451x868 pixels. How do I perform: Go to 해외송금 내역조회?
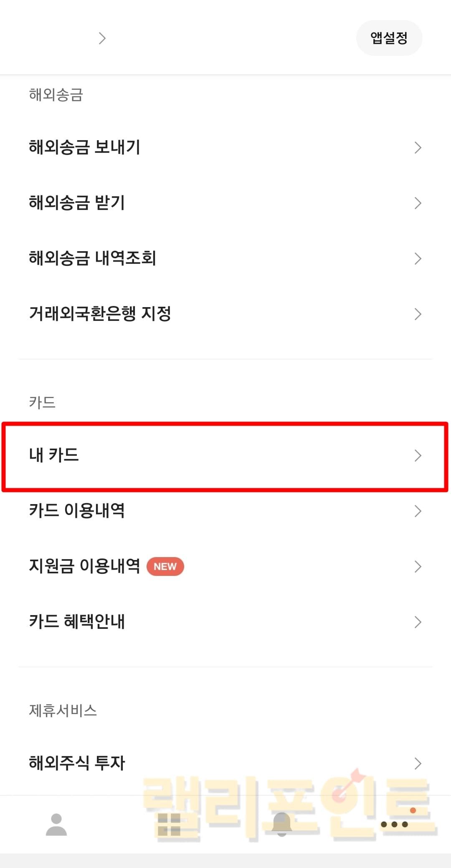click(92, 258)
